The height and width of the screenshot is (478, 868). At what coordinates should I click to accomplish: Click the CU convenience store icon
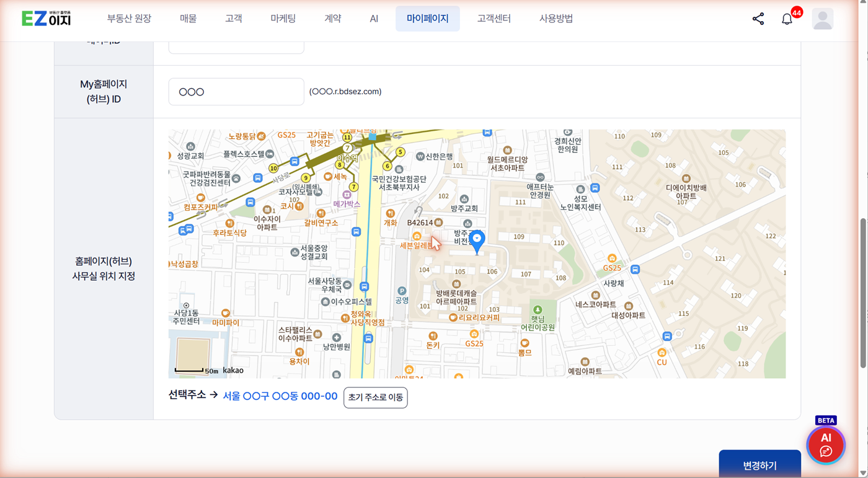(662, 353)
